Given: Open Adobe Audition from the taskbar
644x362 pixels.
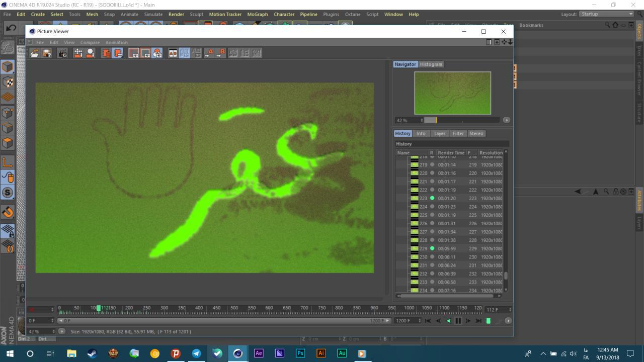Looking at the screenshot, I should point(342,353).
